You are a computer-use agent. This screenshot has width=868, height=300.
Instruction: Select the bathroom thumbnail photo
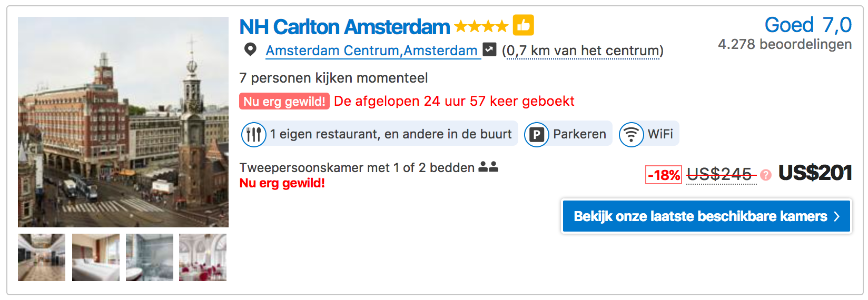coord(150,257)
